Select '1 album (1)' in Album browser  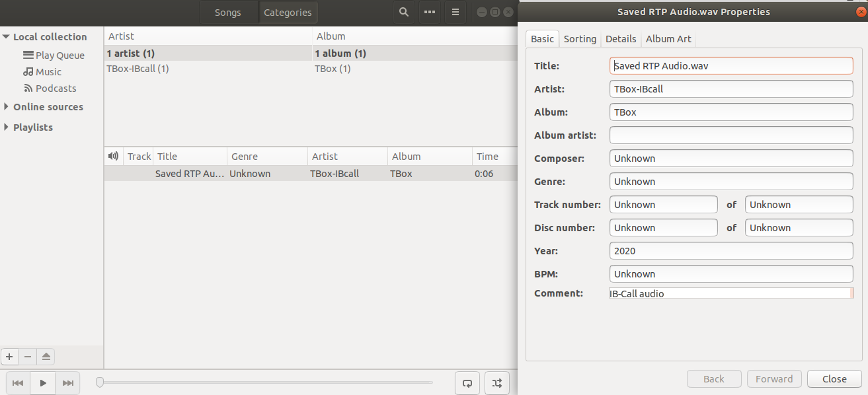pyautogui.click(x=415, y=54)
